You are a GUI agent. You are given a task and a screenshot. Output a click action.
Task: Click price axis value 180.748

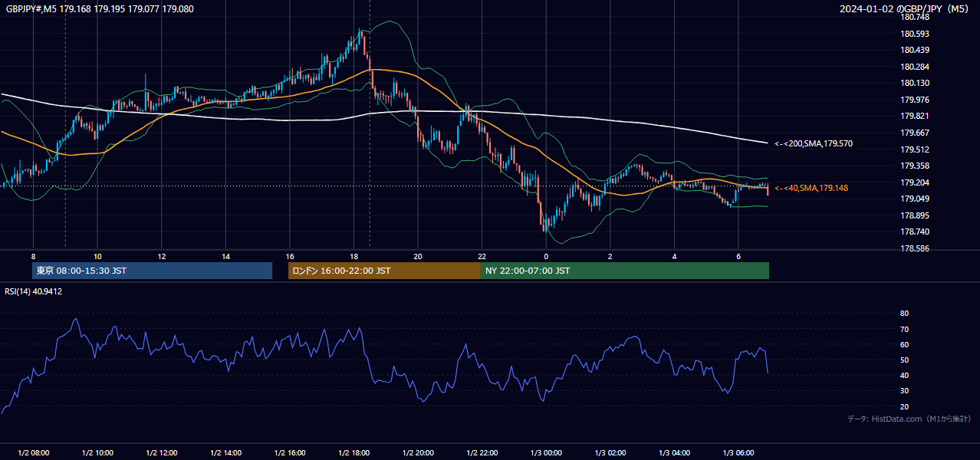click(x=915, y=17)
